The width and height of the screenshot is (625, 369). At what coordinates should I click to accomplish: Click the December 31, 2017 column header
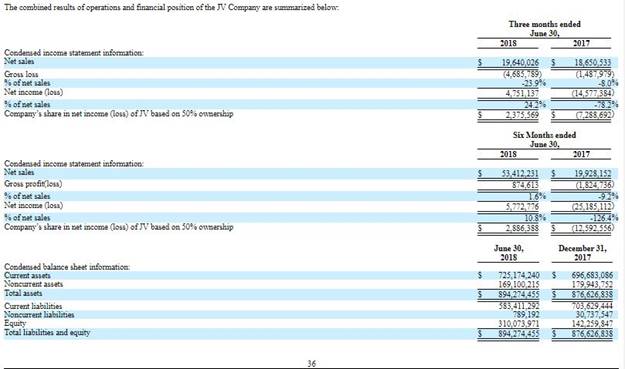coord(582,253)
